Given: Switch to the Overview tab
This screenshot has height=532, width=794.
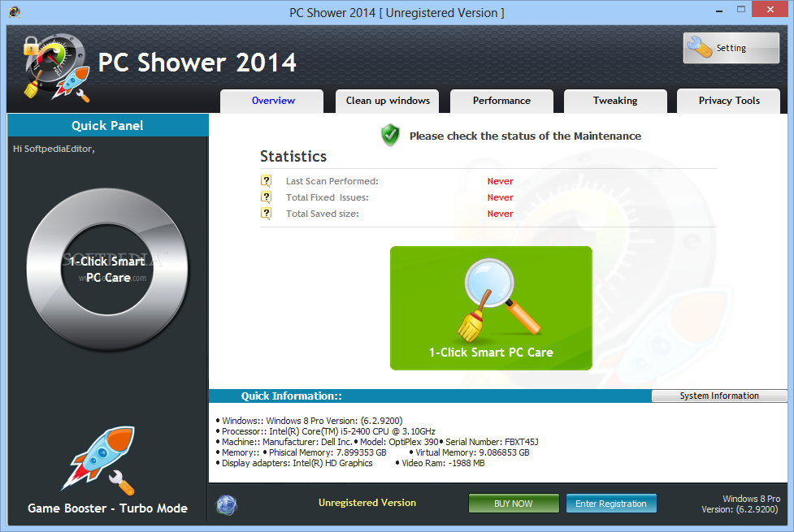Looking at the screenshot, I should coord(272,101).
